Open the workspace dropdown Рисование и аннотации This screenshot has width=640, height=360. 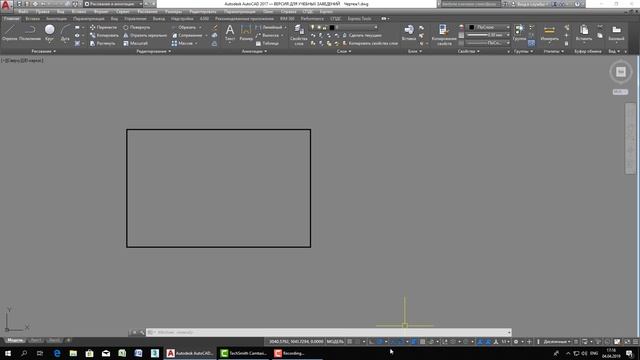pyautogui.click(x=113, y=4)
